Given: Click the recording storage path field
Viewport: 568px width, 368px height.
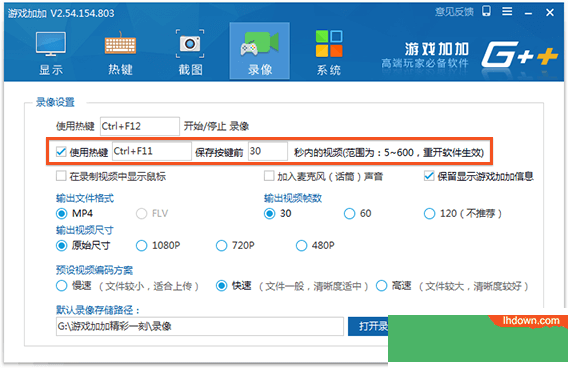Looking at the screenshot, I should pyautogui.click(x=200, y=326).
